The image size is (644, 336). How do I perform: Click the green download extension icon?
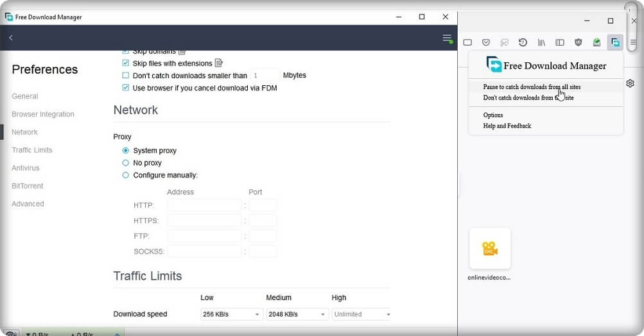click(596, 42)
